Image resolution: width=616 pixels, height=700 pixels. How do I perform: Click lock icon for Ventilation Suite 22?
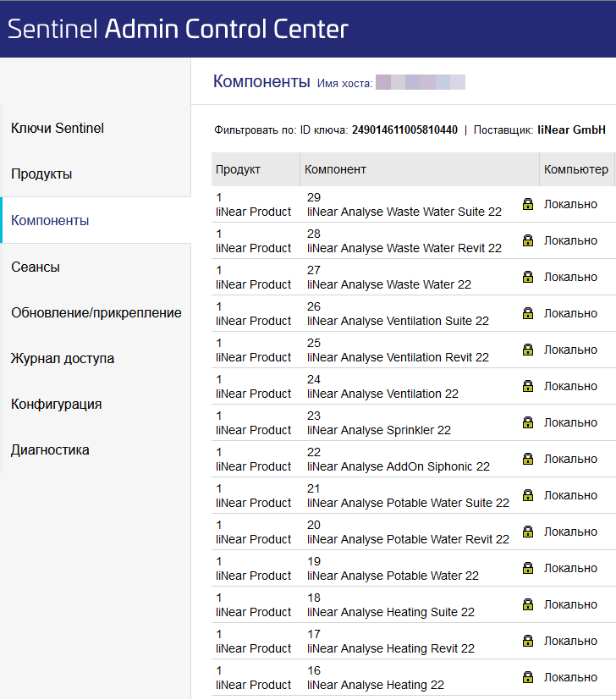(528, 313)
